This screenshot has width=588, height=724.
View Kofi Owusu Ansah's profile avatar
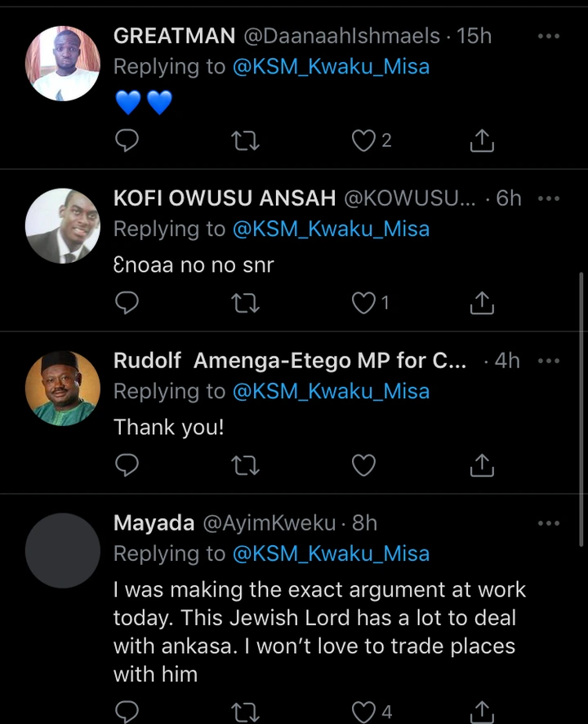(x=63, y=226)
